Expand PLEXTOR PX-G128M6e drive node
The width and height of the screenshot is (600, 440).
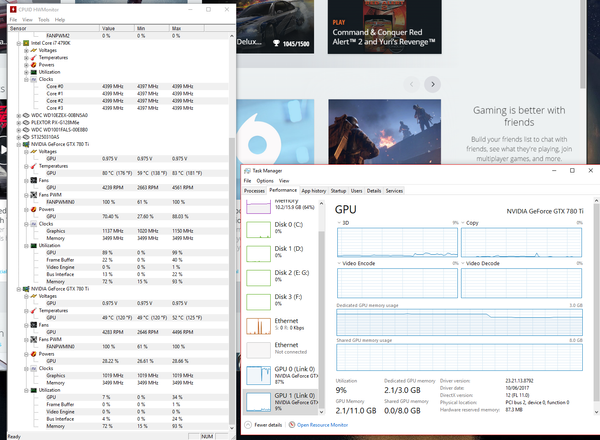pyautogui.click(x=19, y=123)
